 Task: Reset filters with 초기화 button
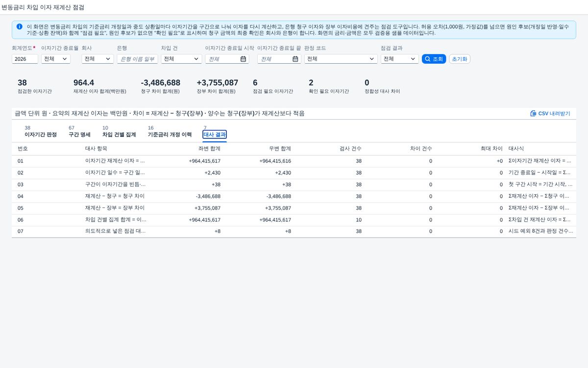(460, 59)
